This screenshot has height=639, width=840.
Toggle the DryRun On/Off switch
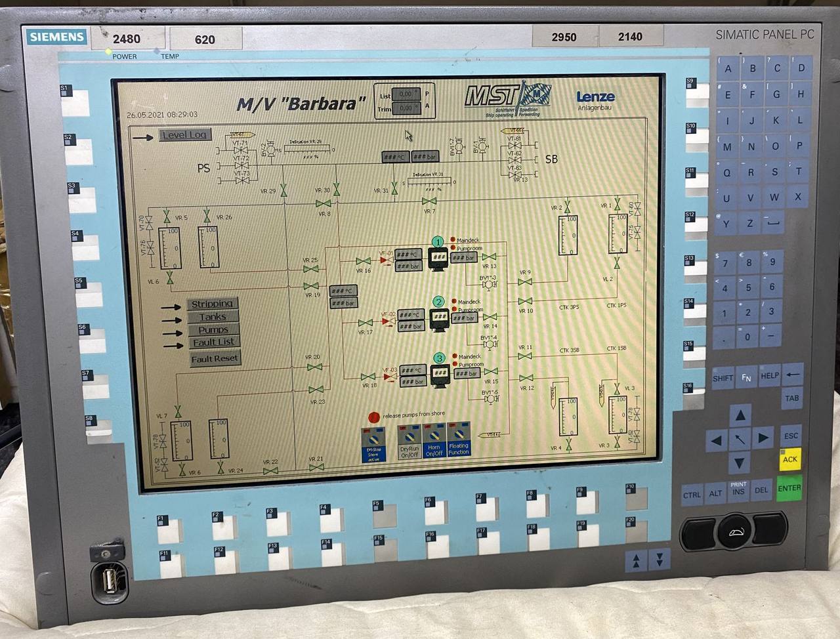point(409,442)
